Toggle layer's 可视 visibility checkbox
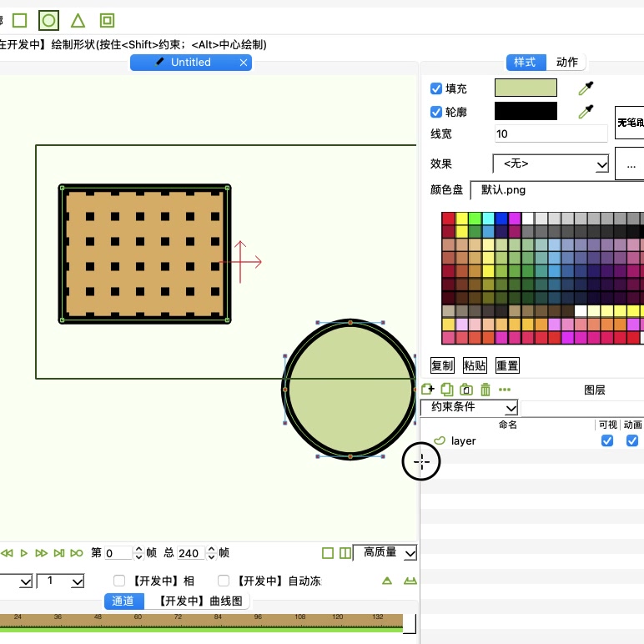This screenshot has width=644, height=644. click(x=607, y=440)
